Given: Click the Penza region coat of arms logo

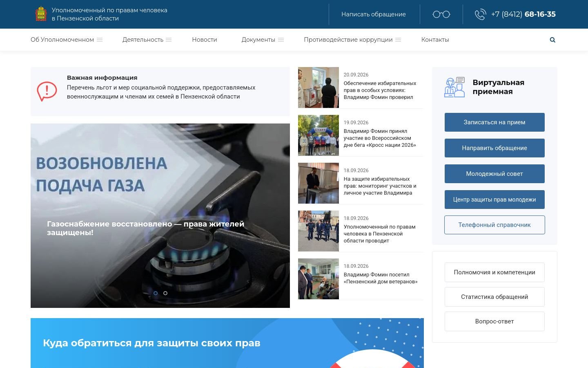Looking at the screenshot, I should click(41, 14).
